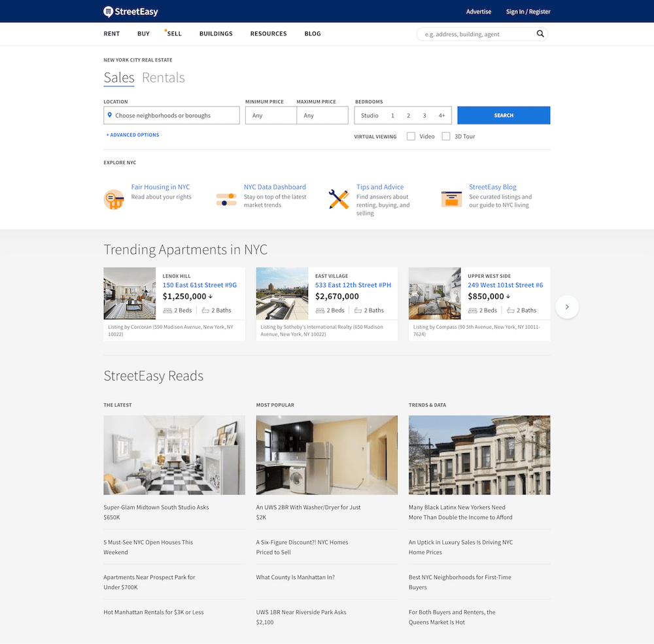The height and width of the screenshot is (644, 654).
Task: Switch to the Rentals tab
Action: (163, 77)
